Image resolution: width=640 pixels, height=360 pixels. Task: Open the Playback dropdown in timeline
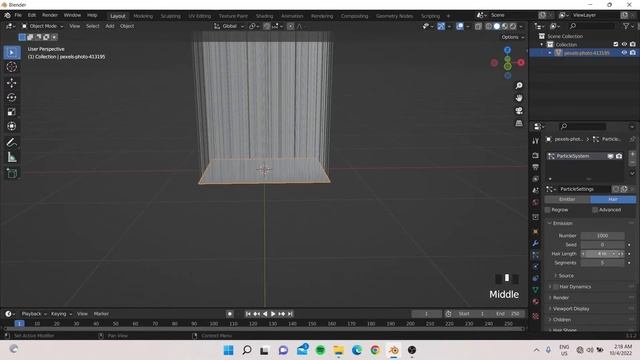pos(34,314)
